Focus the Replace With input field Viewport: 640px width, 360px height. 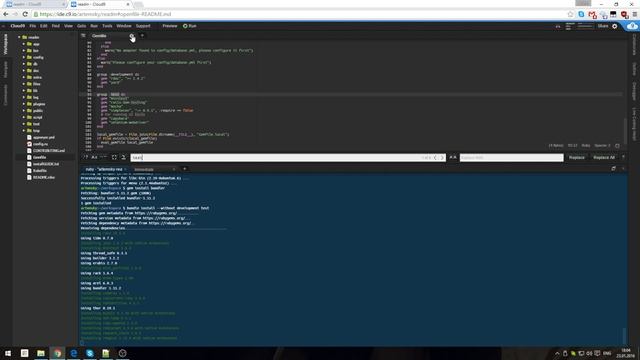pyautogui.click(x=511, y=158)
